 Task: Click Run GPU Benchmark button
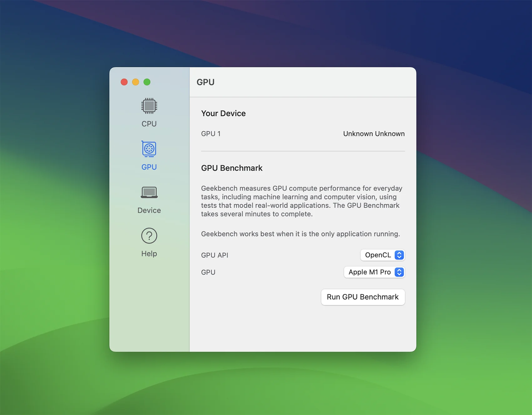(363, 297)
